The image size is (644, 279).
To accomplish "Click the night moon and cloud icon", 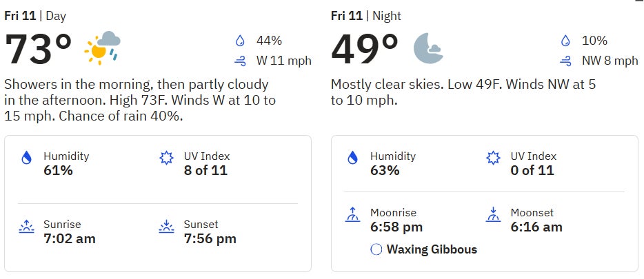I will 428,48.
